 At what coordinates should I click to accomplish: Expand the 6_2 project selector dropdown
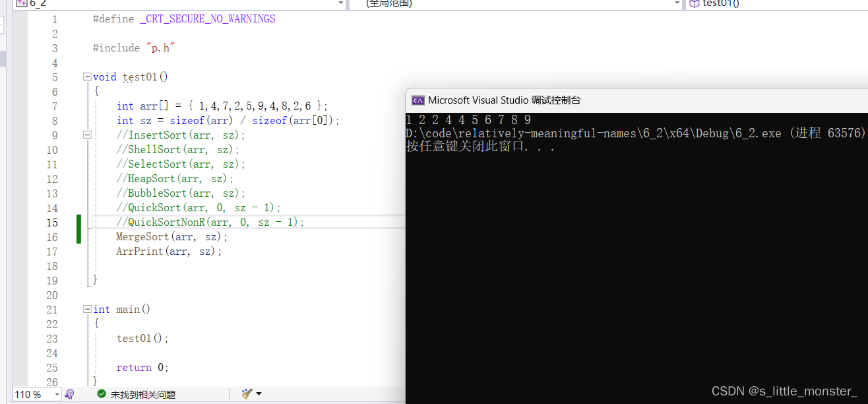click(x=340, y=3)
